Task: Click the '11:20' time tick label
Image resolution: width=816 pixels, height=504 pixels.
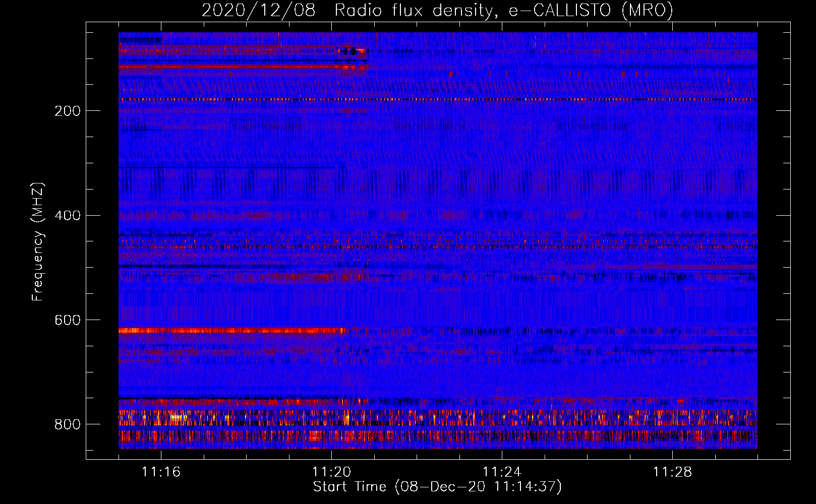Action: [331, 472]
